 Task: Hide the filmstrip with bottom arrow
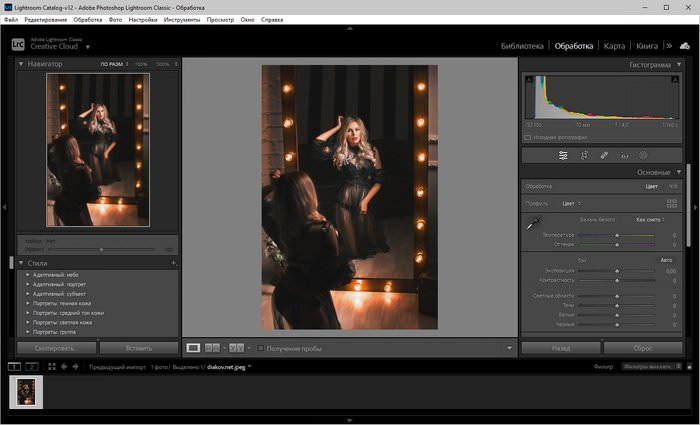pos(350,421)
